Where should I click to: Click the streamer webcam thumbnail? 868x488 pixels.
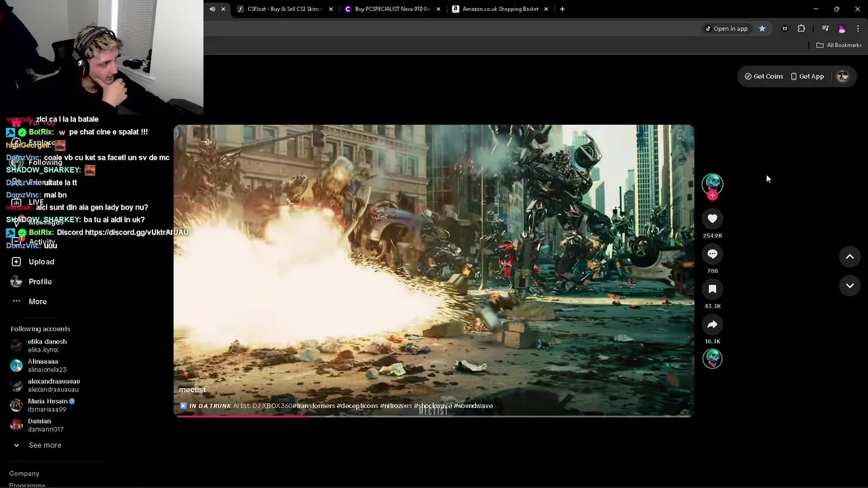point(102,56)
